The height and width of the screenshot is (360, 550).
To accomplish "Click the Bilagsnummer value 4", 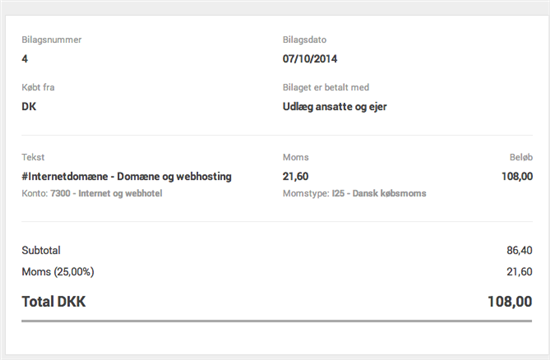I will coord(25,59).
